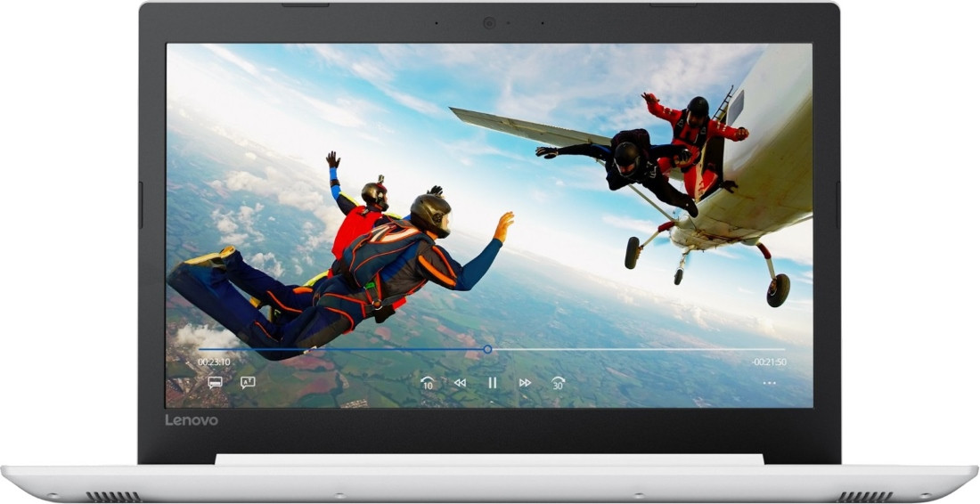Open the closed captions menu

(x=215, y=383)
